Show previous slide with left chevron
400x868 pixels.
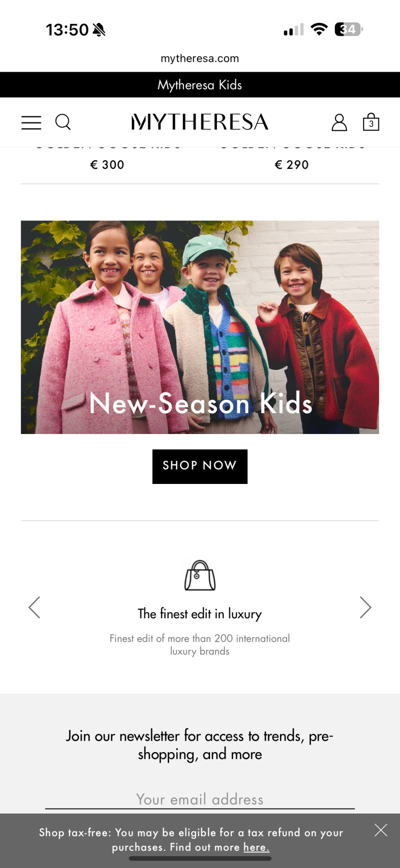click(x=34, y=607)
